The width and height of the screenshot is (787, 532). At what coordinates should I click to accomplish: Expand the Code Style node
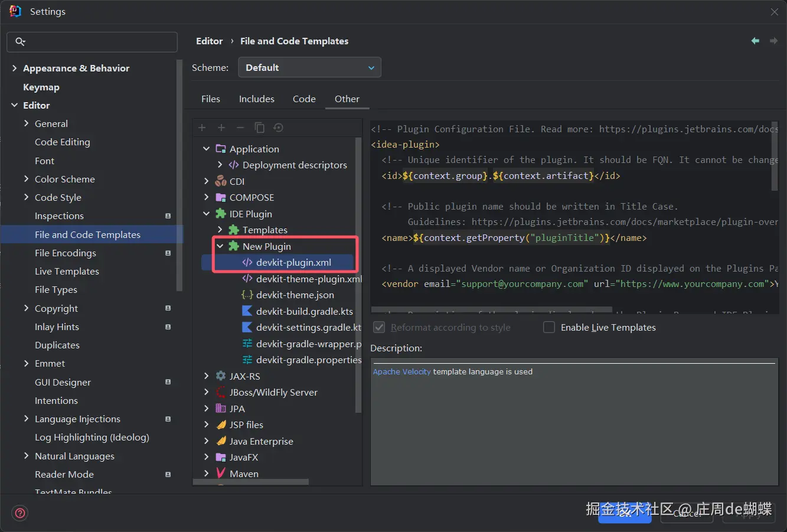point(26,197)
